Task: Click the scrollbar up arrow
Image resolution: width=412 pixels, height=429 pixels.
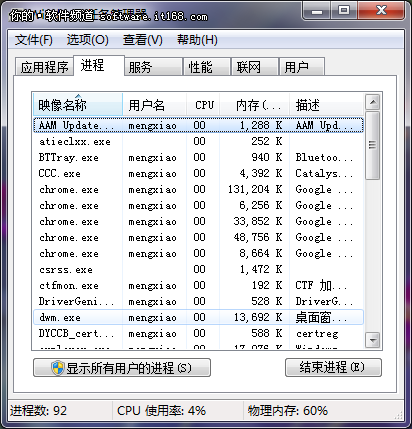Action: (x=372, y=102)
